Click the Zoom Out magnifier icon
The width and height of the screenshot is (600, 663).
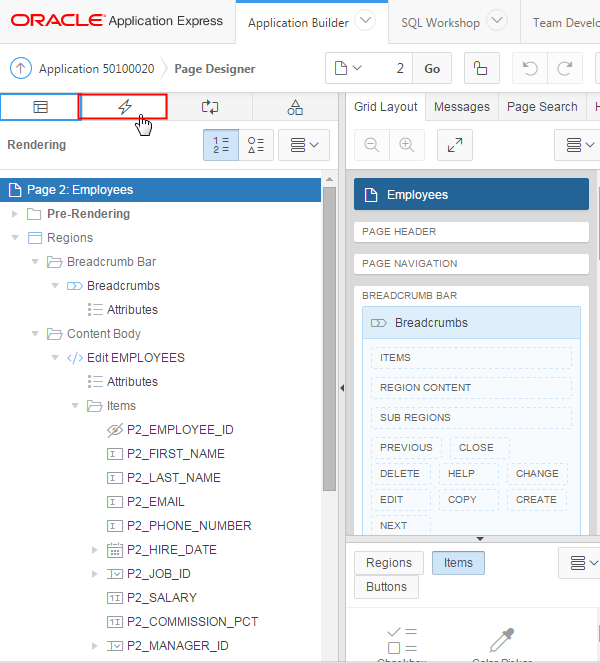pos(372,145)
